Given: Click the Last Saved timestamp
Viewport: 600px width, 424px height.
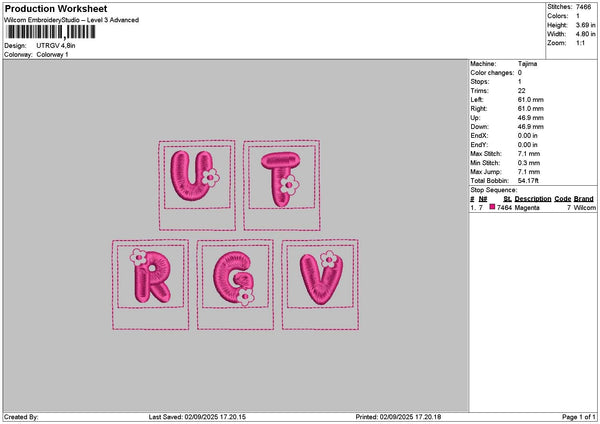Looking at the screenshot, I should [x=197, y=417].
